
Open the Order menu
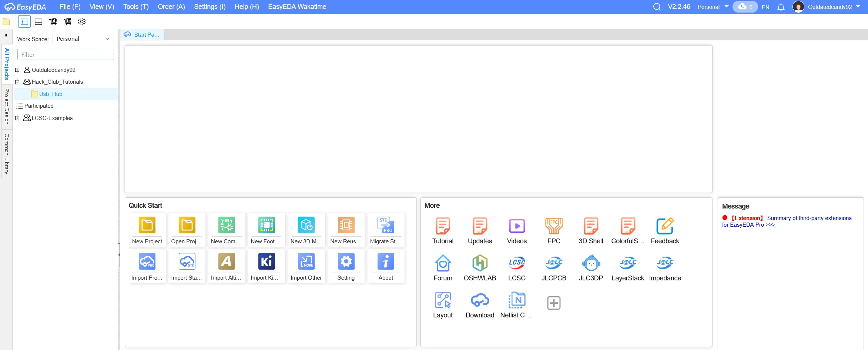coord(171,7)
